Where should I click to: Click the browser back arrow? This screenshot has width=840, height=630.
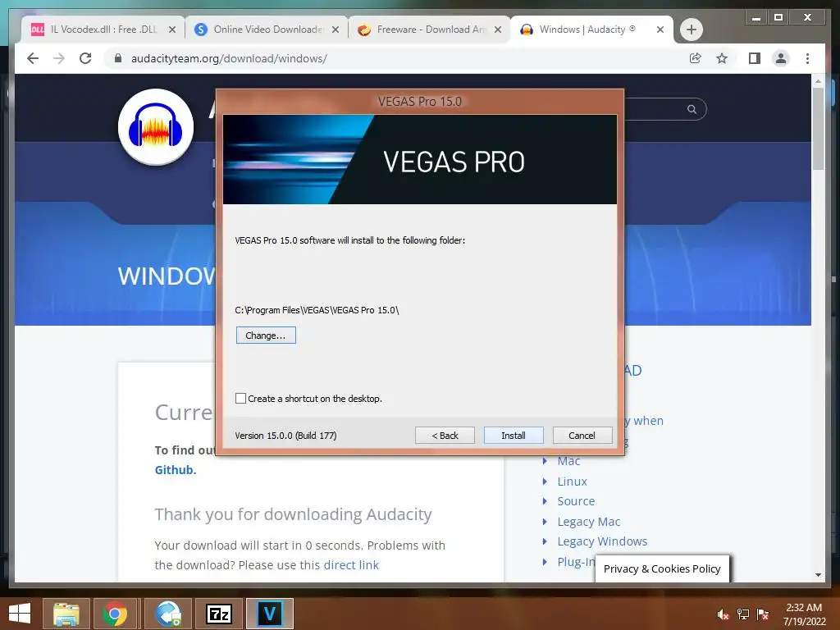click(33, 58)
